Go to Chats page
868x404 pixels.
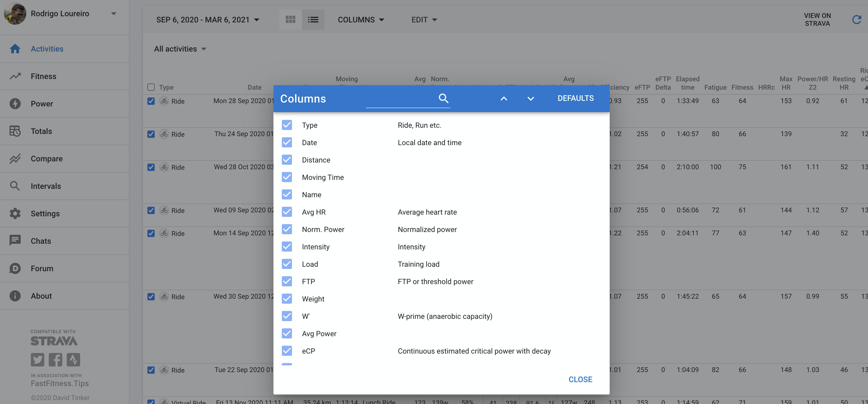click(41, 241)
